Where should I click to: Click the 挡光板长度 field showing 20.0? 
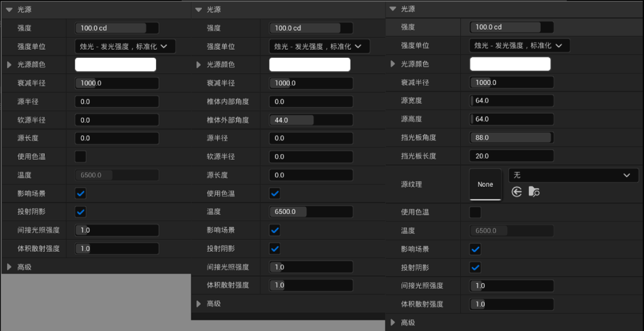coord(511,156)
